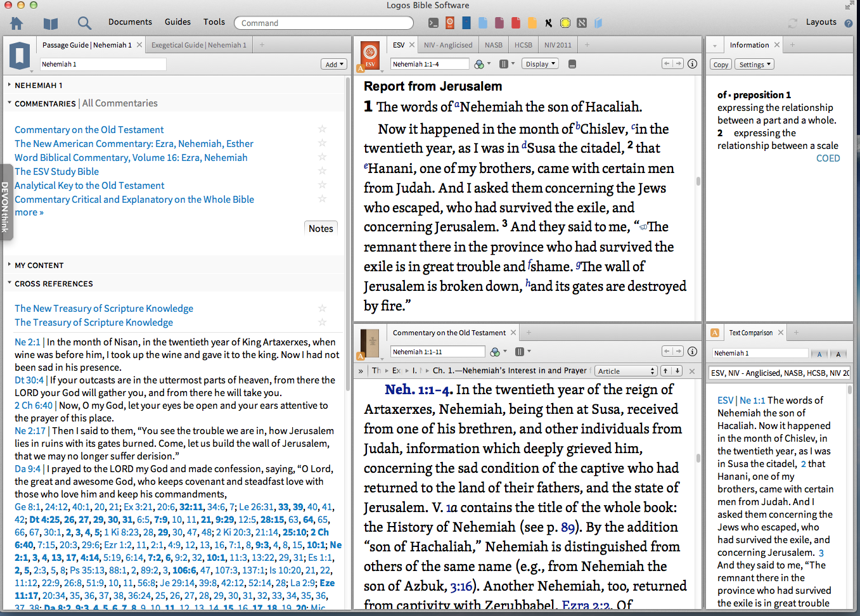Open the Library book icon
The height and width of the screenshot is (616, 860).
51,23
